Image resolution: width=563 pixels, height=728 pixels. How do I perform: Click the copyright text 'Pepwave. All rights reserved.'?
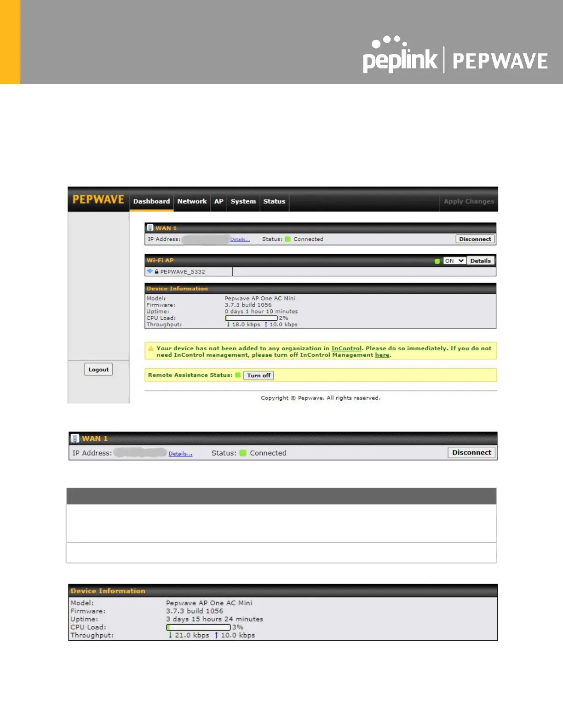[x=339, y=398]
